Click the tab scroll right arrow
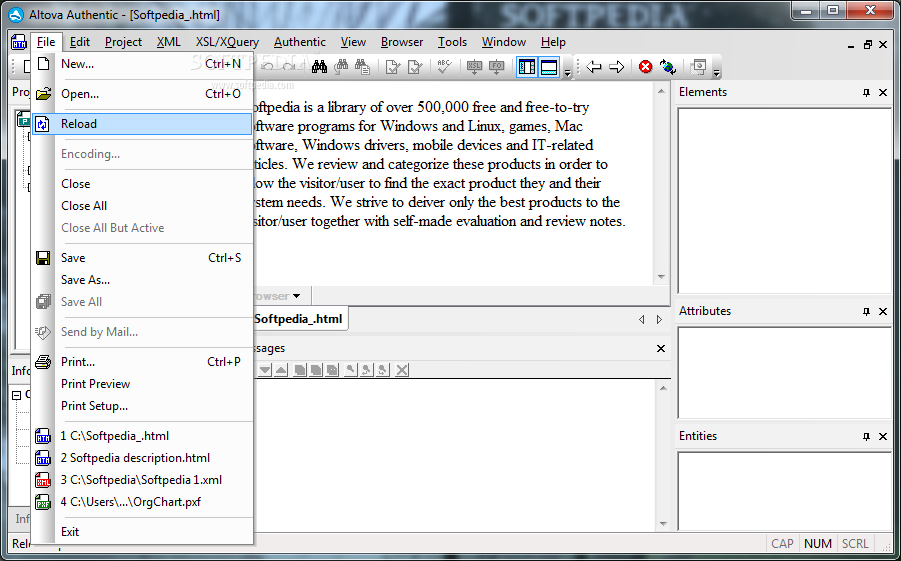 click(660, 320)
